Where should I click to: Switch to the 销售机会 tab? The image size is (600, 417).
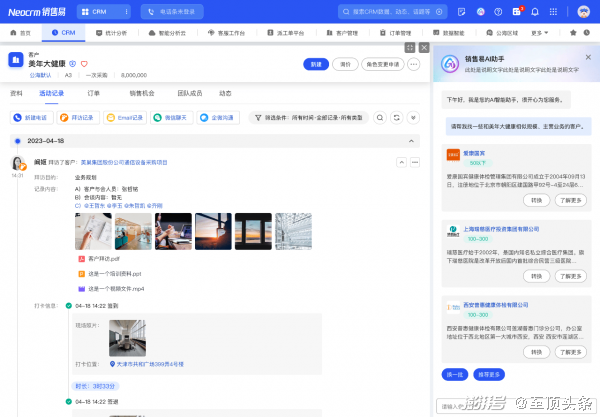pyautogui.click(x=142, y=92)
